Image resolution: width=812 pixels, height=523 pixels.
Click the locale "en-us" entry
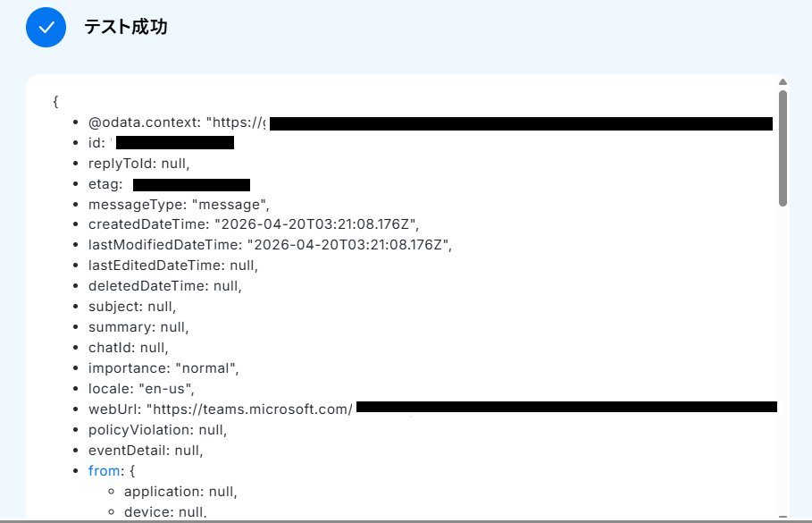click(x=141, y=389)
